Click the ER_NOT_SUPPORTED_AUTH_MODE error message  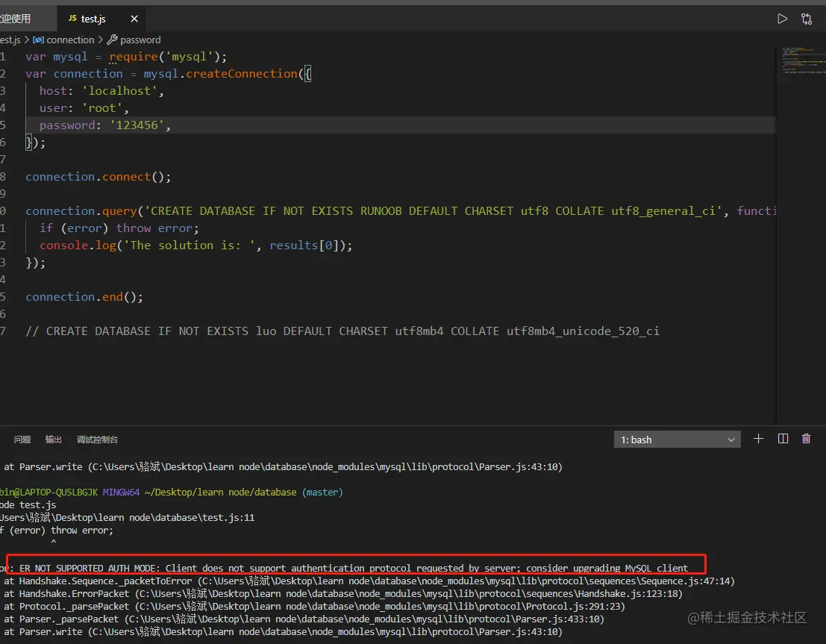[x=354, y=568]
